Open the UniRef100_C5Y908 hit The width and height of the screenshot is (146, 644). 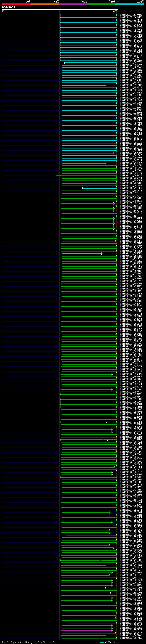[x=131, y=203]
